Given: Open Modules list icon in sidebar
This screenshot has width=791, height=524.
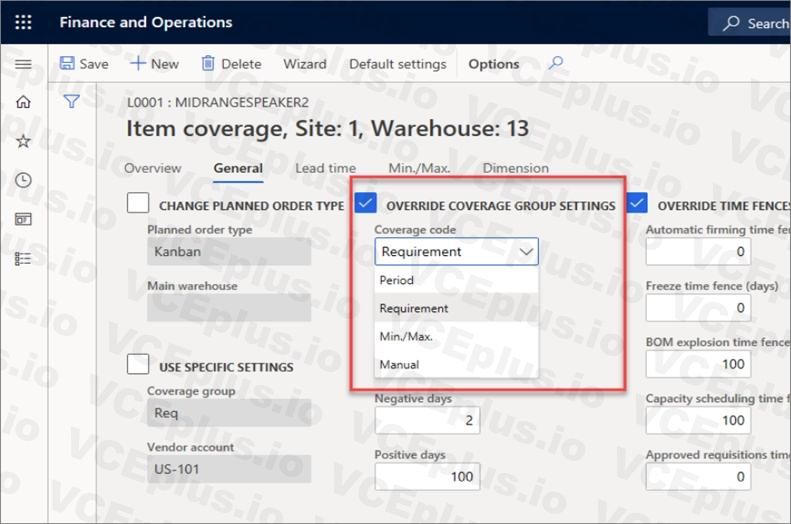Looking at the screenshot, I should point(23,259).
